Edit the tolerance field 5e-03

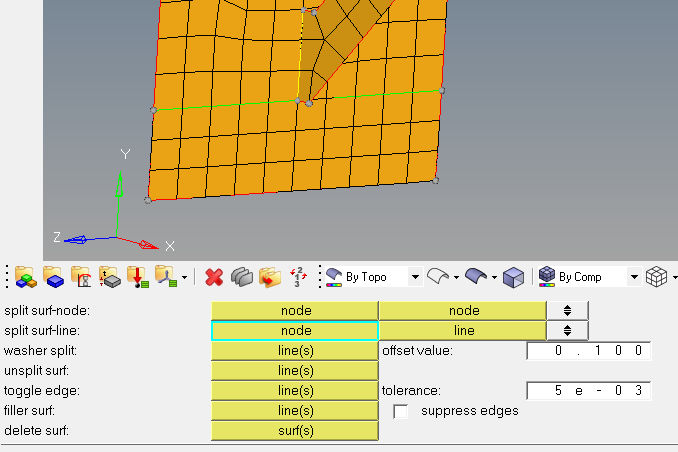(x=588, y=391)
